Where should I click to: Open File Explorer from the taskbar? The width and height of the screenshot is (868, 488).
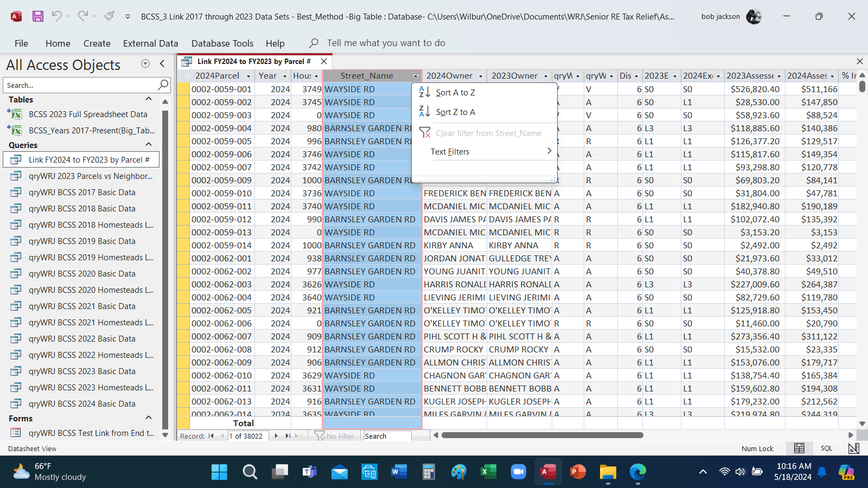click(608, 472)
